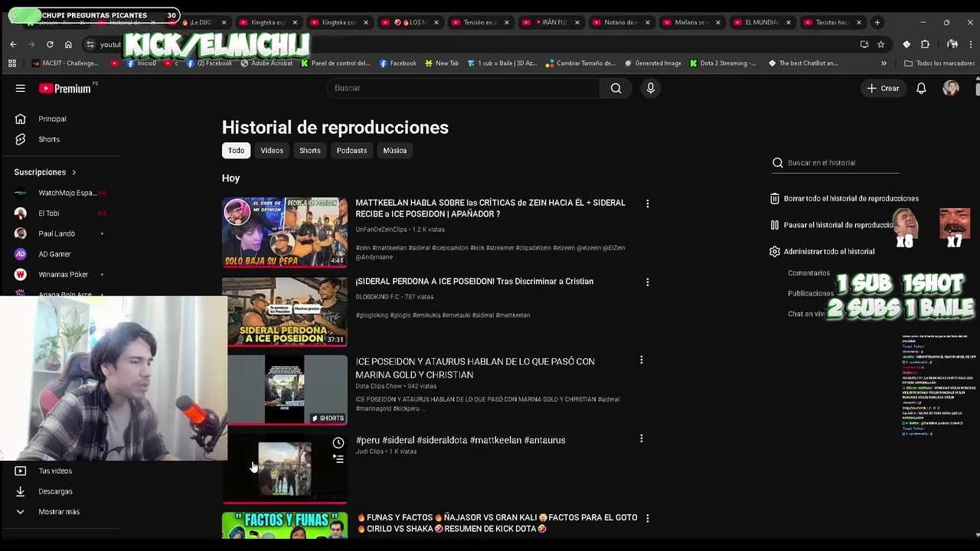Click Borrar todo el historial de reproducciones
The height and width of the screenshot is (551, 980).
tap(844, 198)
